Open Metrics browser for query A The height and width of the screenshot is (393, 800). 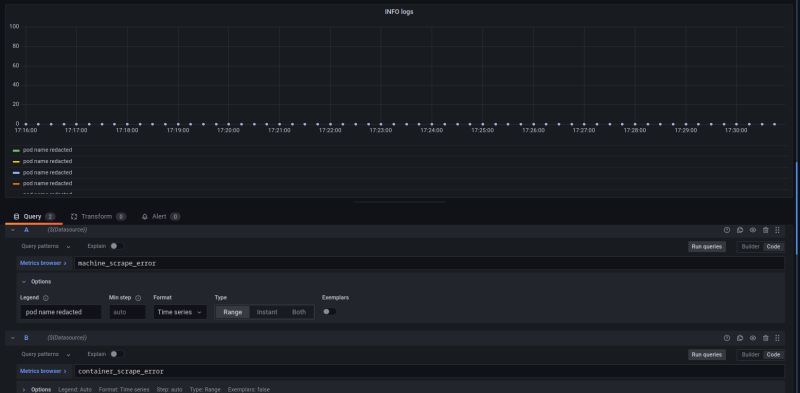coord(43,263)
